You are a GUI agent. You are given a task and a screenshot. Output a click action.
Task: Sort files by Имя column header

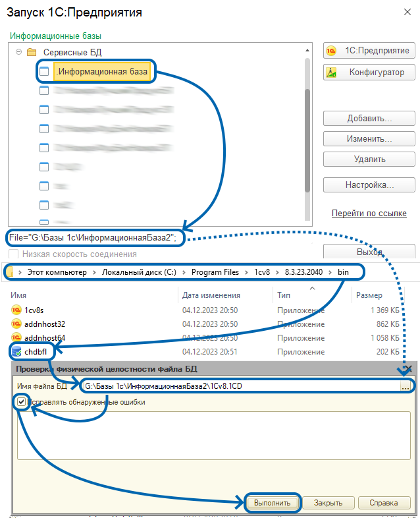click(18, 295)
